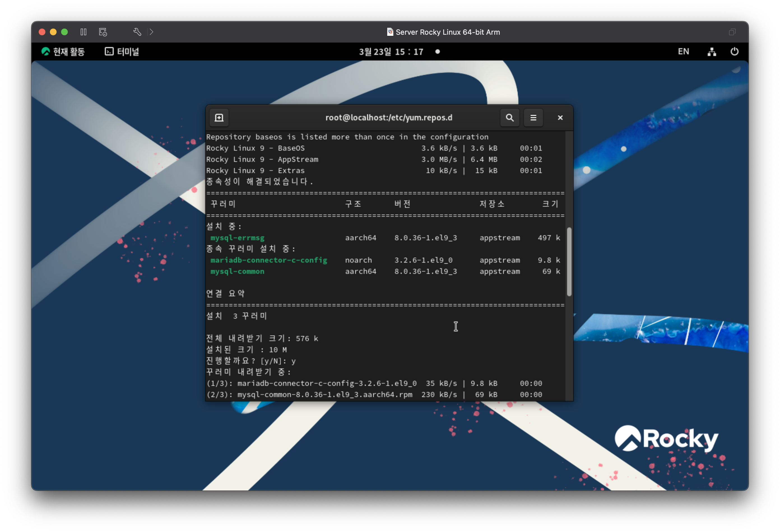Open the 현재 활동 activities overview
Viewport: 780px width, 532px height.
63,52
